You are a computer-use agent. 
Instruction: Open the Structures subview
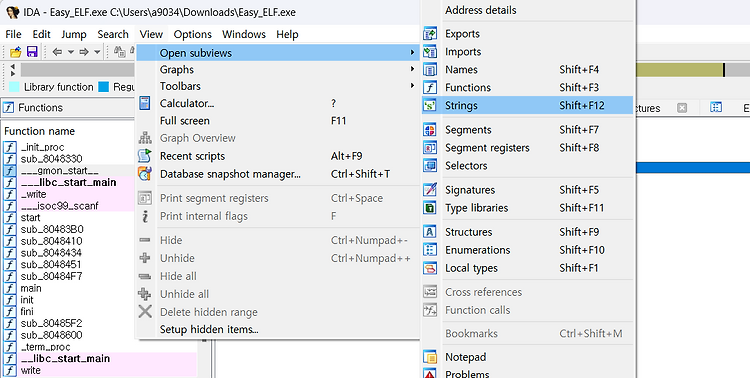click(x=527, y=232)
